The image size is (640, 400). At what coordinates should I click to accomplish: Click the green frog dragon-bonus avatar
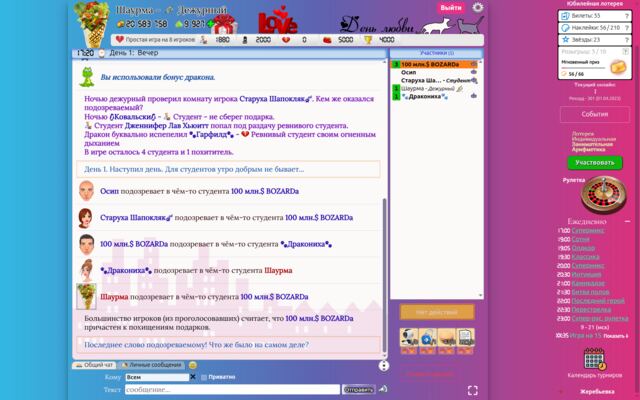87,77
